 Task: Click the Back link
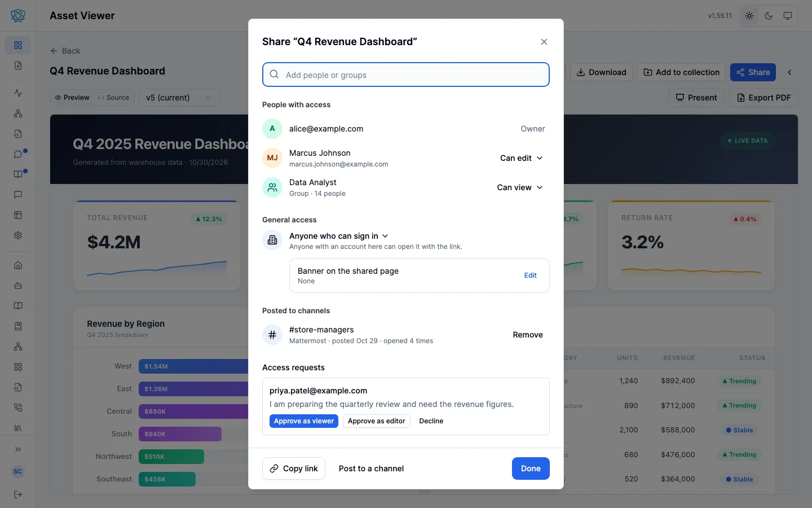point(65,51)
